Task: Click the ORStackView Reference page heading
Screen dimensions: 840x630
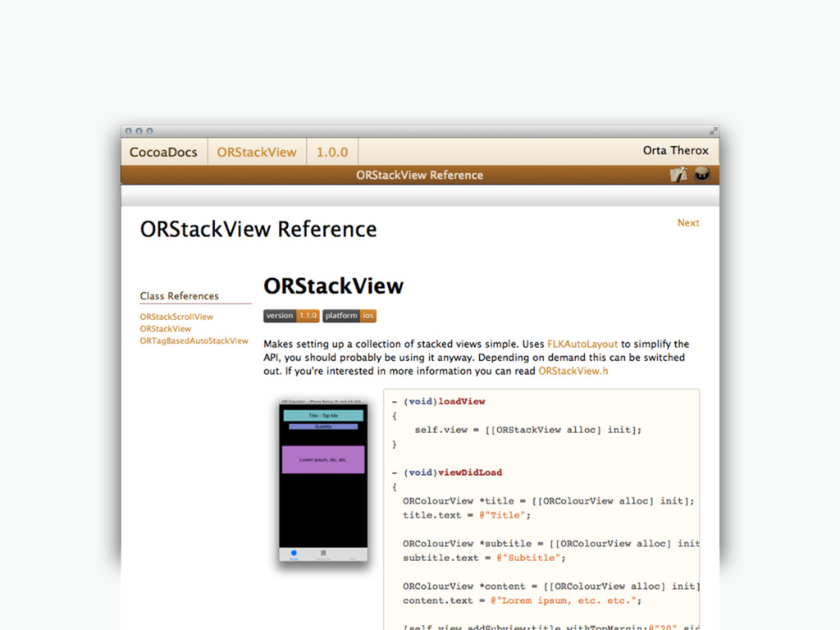Action: pos(258,230)
